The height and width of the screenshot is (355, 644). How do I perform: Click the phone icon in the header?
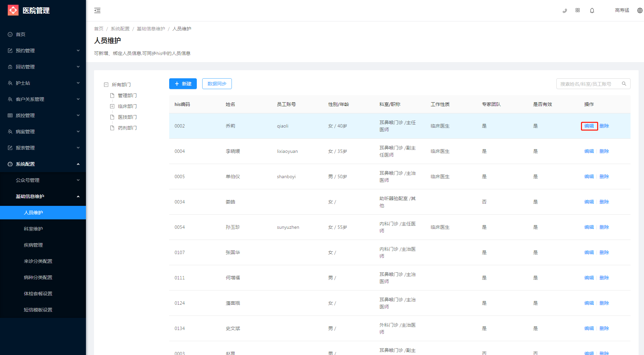coord(565,10)
